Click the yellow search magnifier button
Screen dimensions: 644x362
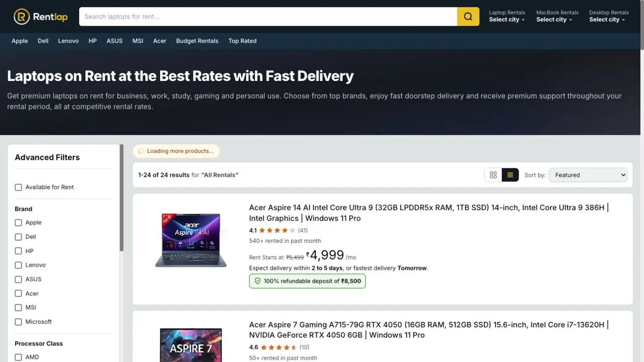click(x=468, y=17)
